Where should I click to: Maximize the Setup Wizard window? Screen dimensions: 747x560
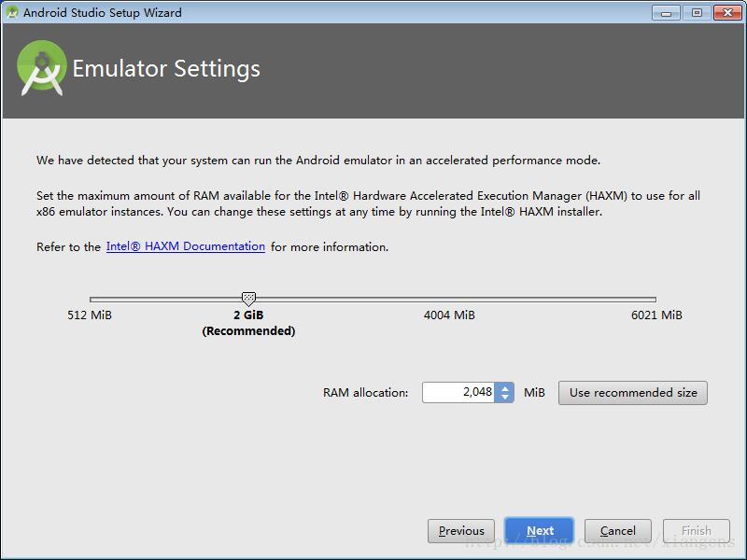click(697, 13)
